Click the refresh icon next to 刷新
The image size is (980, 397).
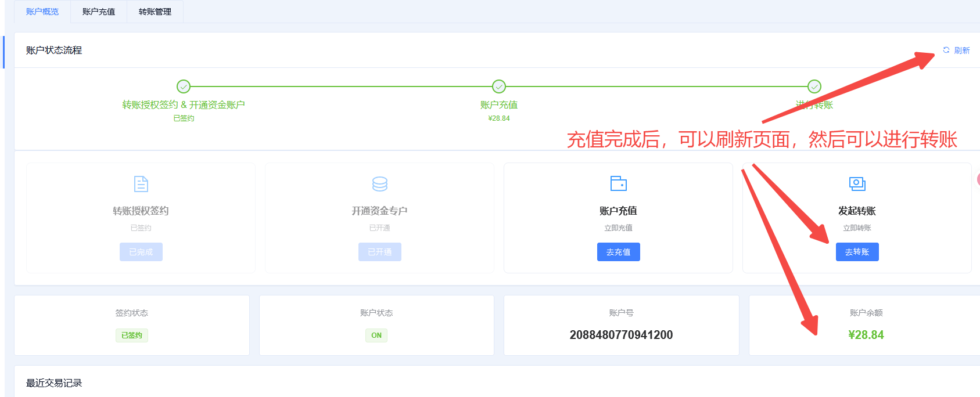pyautogui.click(x=946, y=50)
